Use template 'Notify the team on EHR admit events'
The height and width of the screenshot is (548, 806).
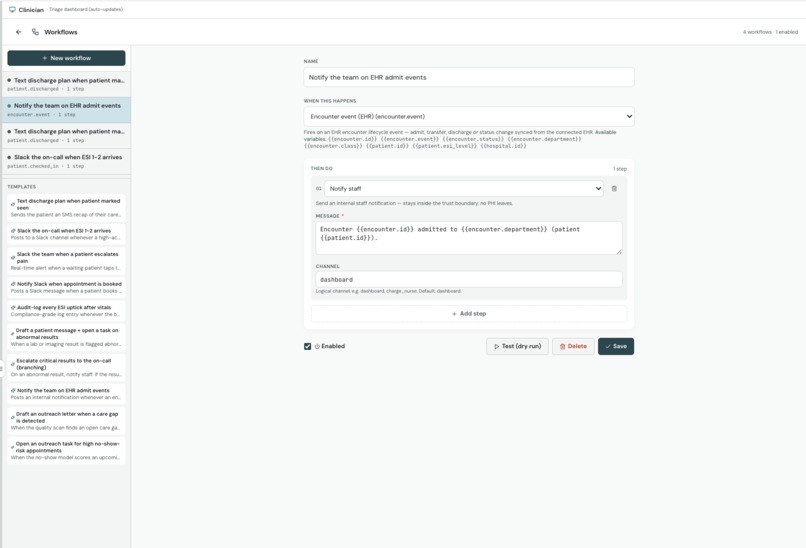66,394
